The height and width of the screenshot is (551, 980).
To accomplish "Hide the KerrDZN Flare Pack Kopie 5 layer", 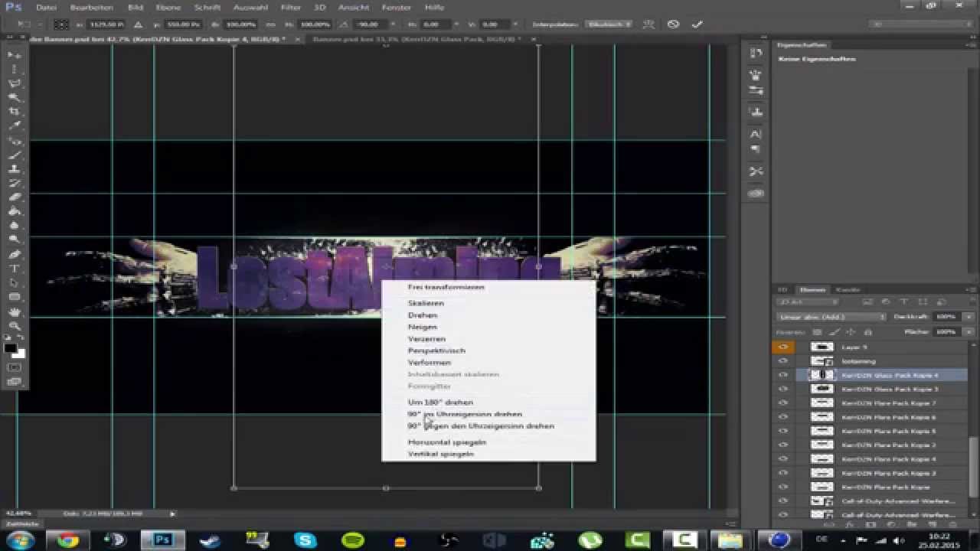I will pos(782,431).
